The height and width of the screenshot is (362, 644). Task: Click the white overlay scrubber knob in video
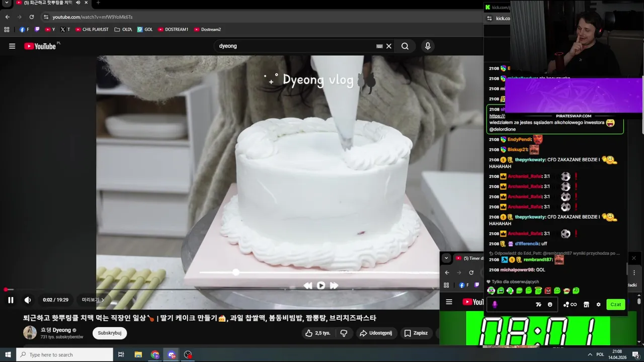236,272
